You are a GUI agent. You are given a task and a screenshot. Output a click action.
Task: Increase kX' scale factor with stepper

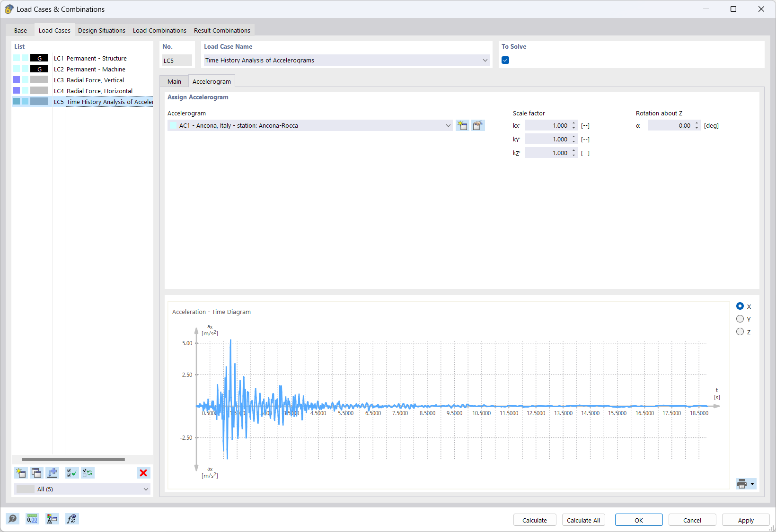573,123
